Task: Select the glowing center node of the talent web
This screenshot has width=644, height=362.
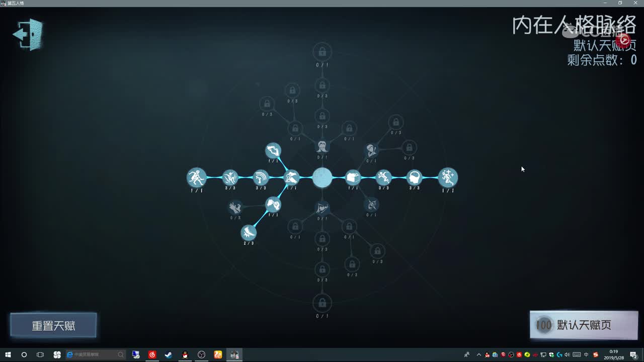Action: point(322,177)
